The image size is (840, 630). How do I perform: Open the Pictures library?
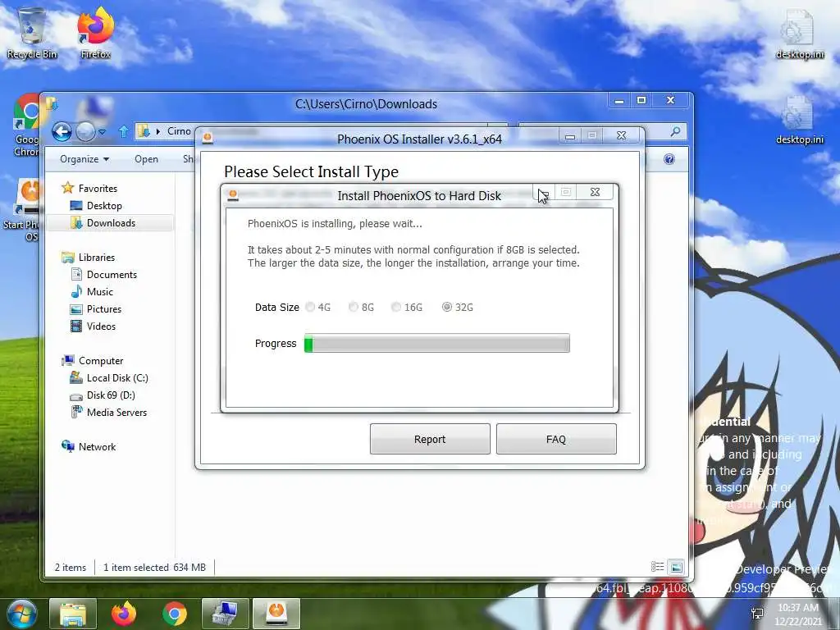104,309
